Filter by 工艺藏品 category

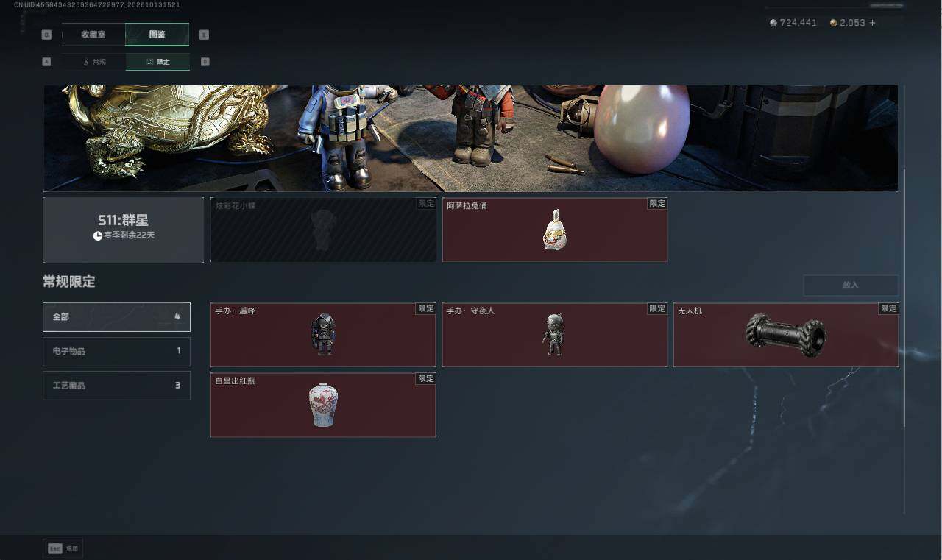pos(116,385)
